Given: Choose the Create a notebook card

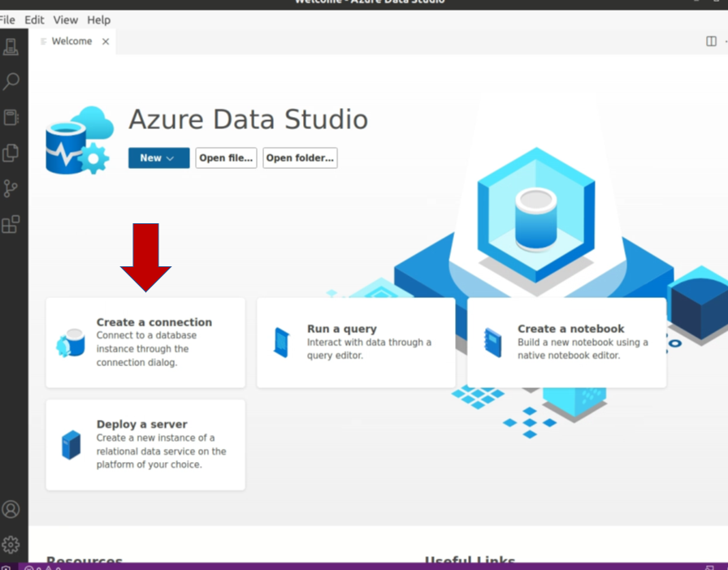Looking at the screenshot, I should pos(567,343).
